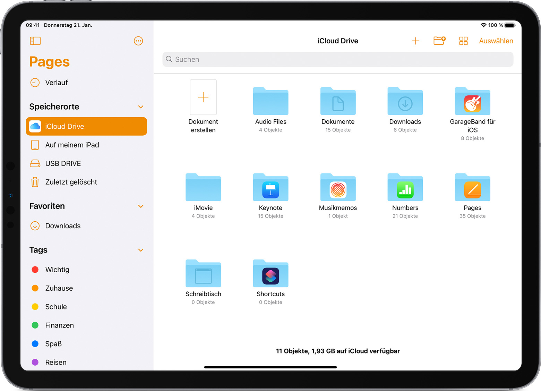The height and width of the screenshot is (392, 541).
Task: Tap the 09:41 clock in status bar
Action: coord(33,25)
